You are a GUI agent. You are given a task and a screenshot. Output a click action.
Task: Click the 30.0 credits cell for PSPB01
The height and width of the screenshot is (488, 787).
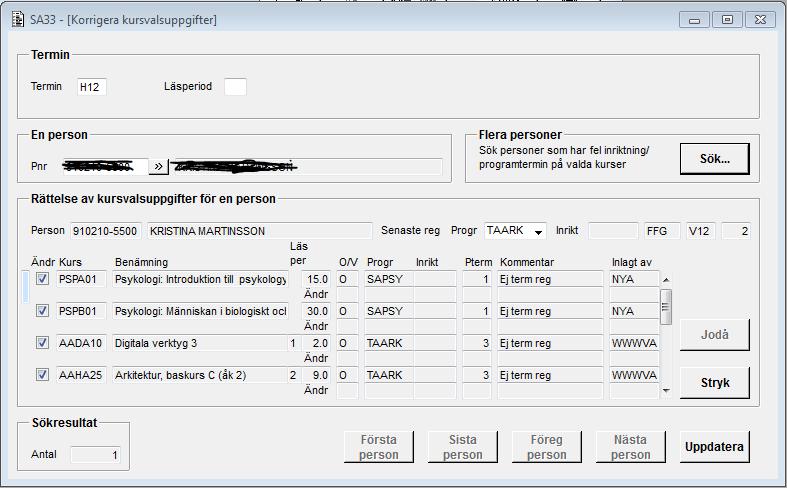pyautogui.click(x=316, y=311)
